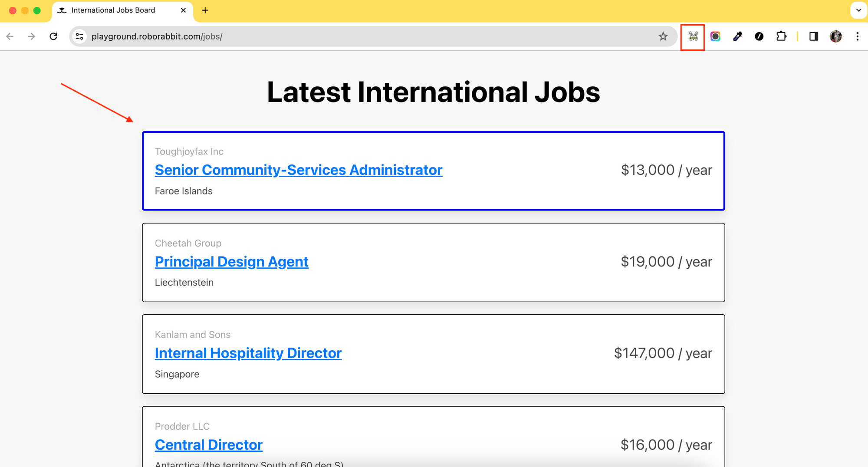Open a new browser tab
The height and width of the screenshot is (467, 868).
pyautogui.click(x=205, y=10)
